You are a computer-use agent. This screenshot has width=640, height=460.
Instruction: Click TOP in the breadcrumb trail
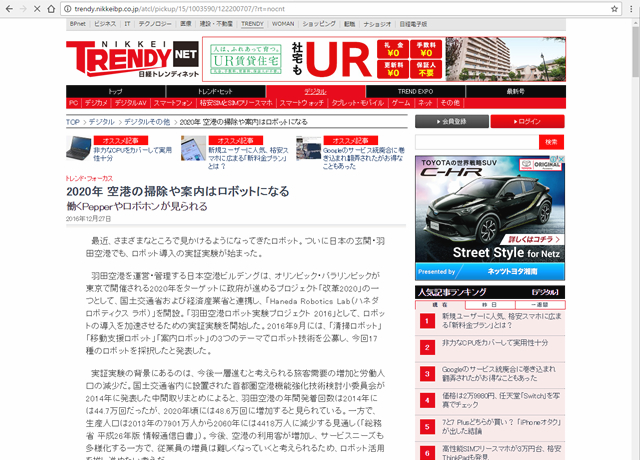(72, 121)
